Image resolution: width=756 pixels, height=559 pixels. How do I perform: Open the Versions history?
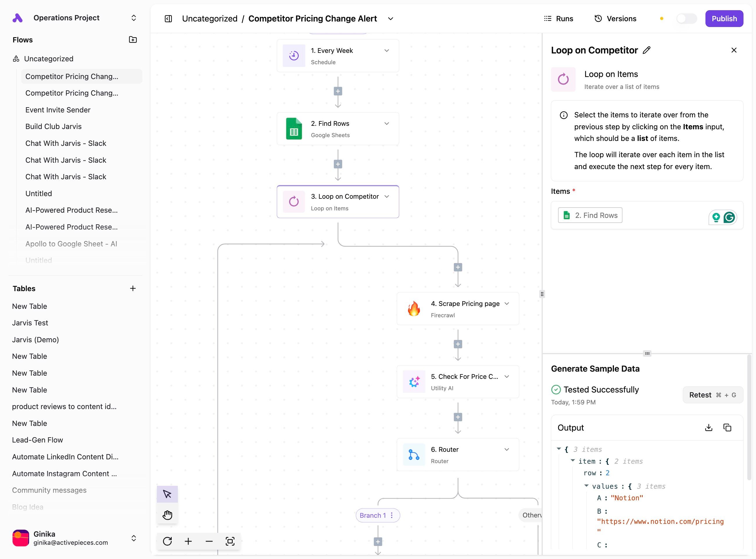click(x=616, y=19)
